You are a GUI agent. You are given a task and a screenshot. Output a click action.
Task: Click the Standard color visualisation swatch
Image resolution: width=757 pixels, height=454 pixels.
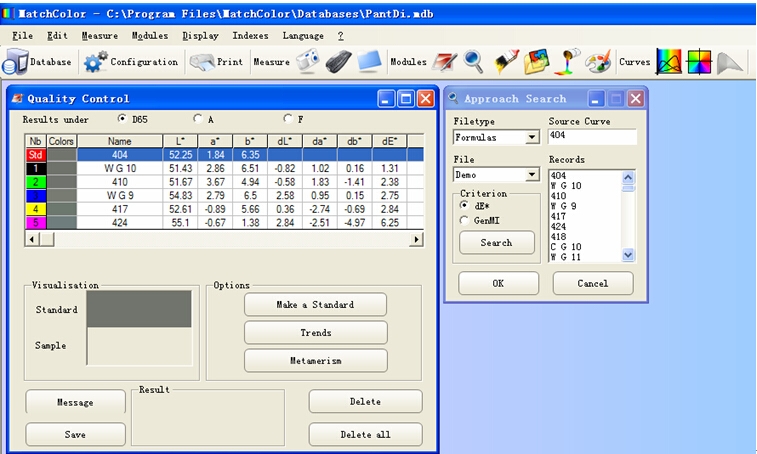(139, 309)
